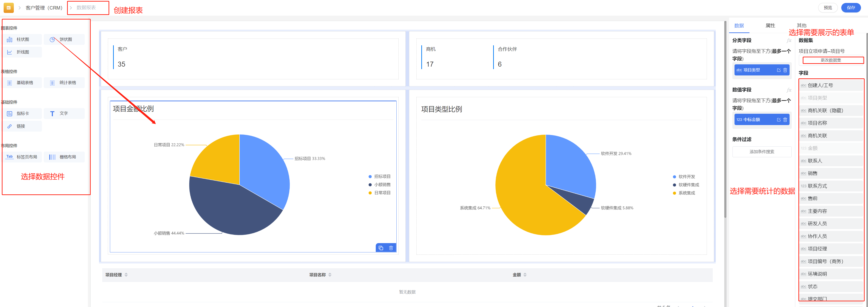Select the 饼状图 pie chart widget
The width and height of the screenshot is (868, 307).
tap(64, 39)
